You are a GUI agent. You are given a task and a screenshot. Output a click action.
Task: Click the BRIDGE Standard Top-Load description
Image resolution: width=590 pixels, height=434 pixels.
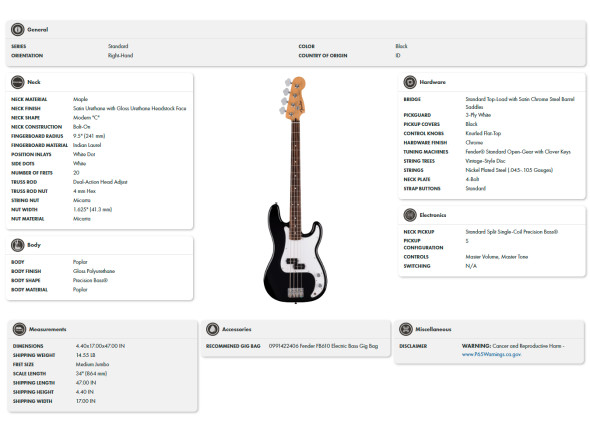tap(520, 103)
